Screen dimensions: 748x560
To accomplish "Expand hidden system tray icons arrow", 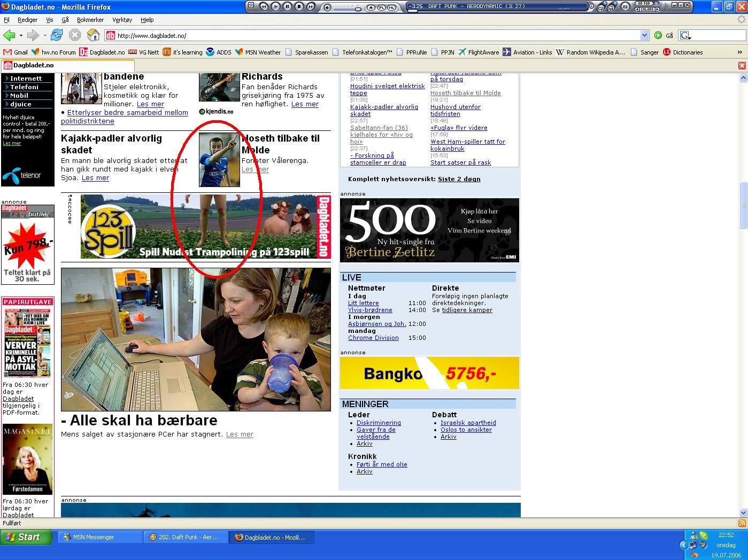I will (x=683, y=545).
